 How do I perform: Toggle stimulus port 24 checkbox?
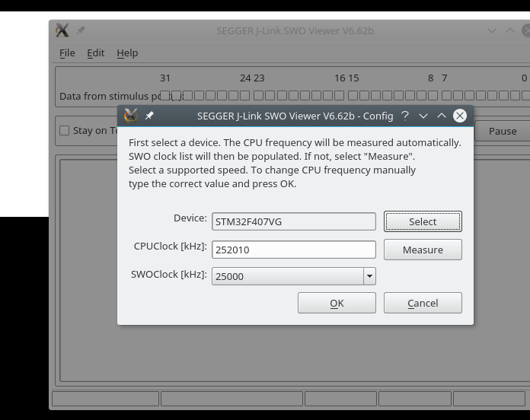pos(244,96)
